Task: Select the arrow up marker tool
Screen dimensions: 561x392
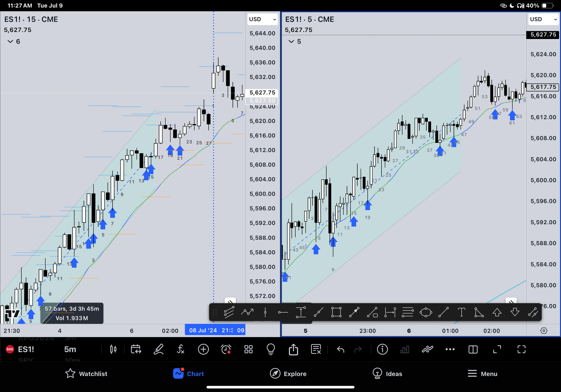Action: click(x=497, y=312)
